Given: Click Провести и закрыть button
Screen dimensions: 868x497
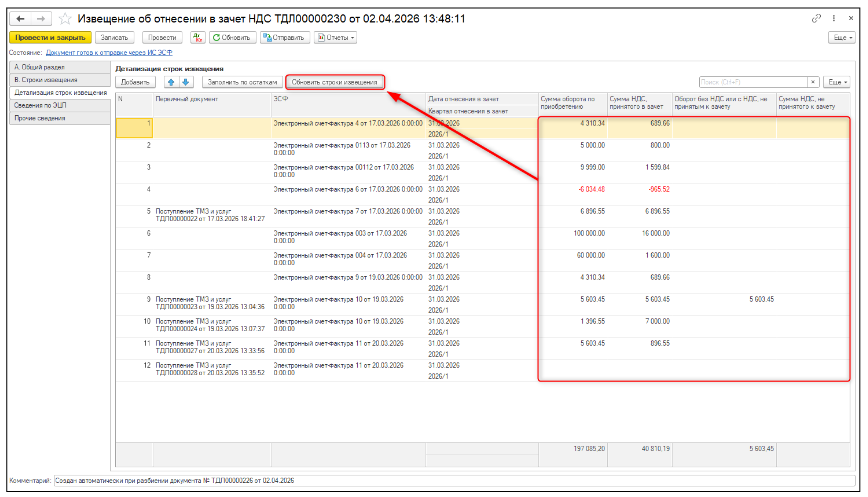Looking at the screenshot, I should (x=50, y=37).
